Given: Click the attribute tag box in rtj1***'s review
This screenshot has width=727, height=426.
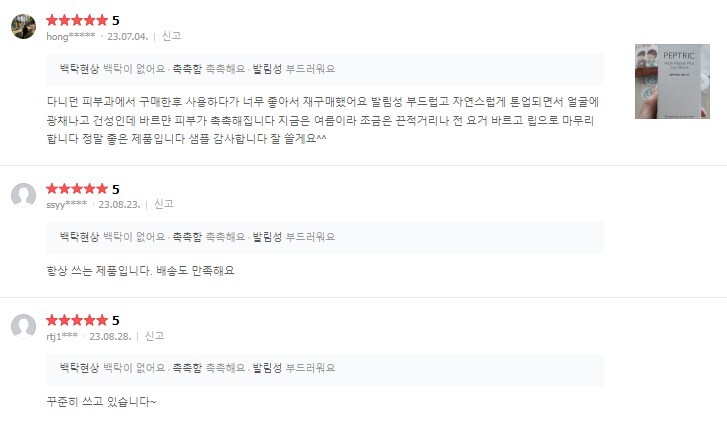Looking at the screenshot, I should [x=325, y=369].
